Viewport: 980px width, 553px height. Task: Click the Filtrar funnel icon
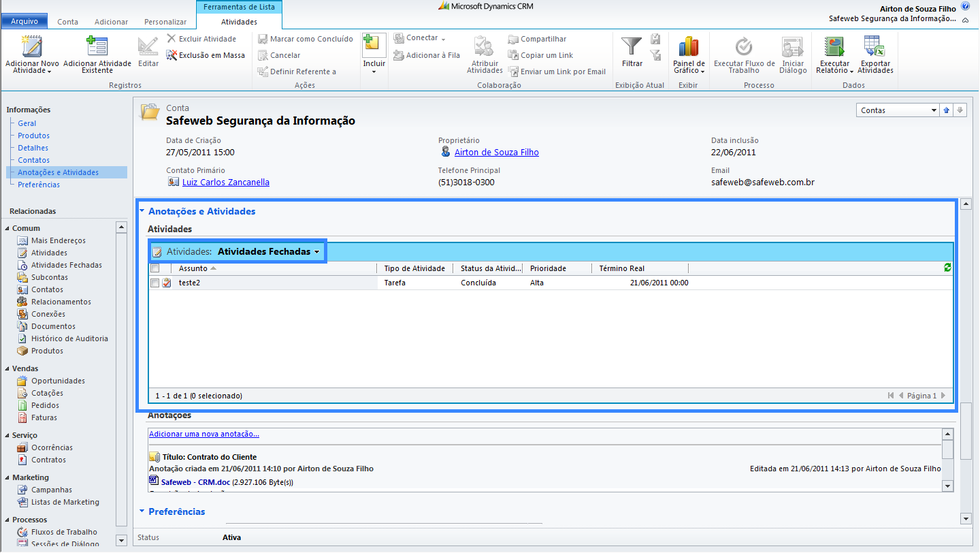tap(632, 46)
